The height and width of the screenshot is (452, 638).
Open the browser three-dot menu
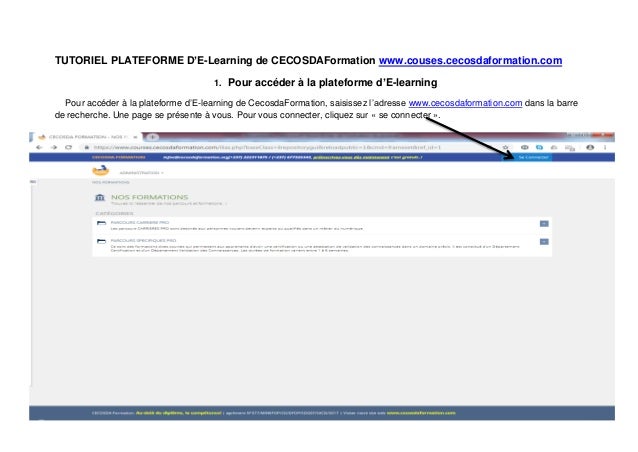tap(605, 147)
